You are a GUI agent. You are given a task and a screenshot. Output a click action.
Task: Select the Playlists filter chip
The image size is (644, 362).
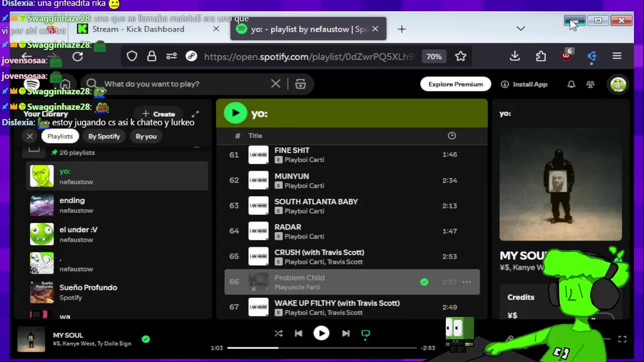(60, 136)
